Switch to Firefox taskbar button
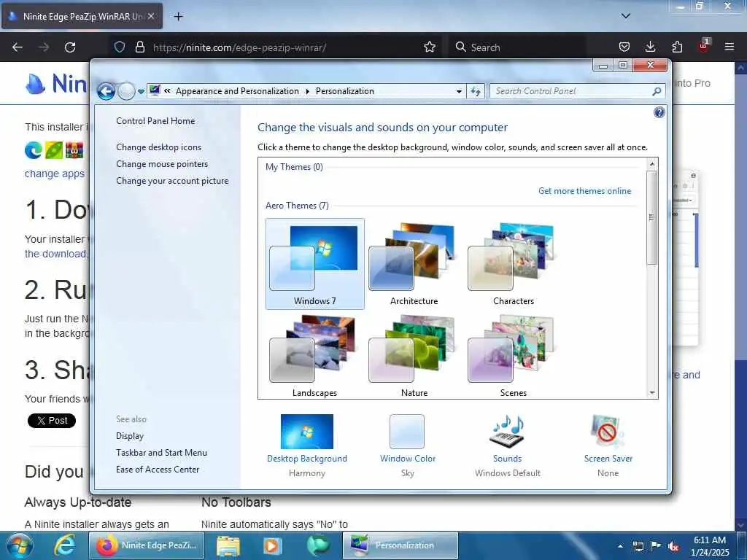The image size is (747, 560). pyautogui.click(x=146, y=545)
